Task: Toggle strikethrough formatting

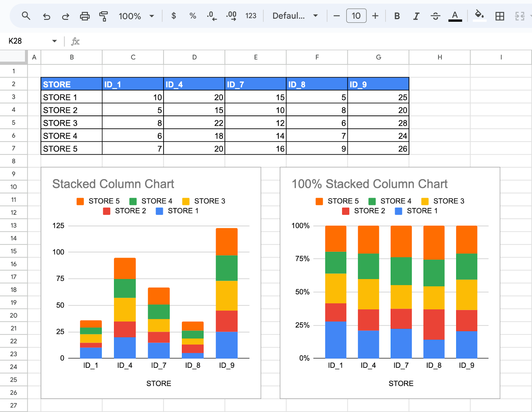Action: point(435,16)
